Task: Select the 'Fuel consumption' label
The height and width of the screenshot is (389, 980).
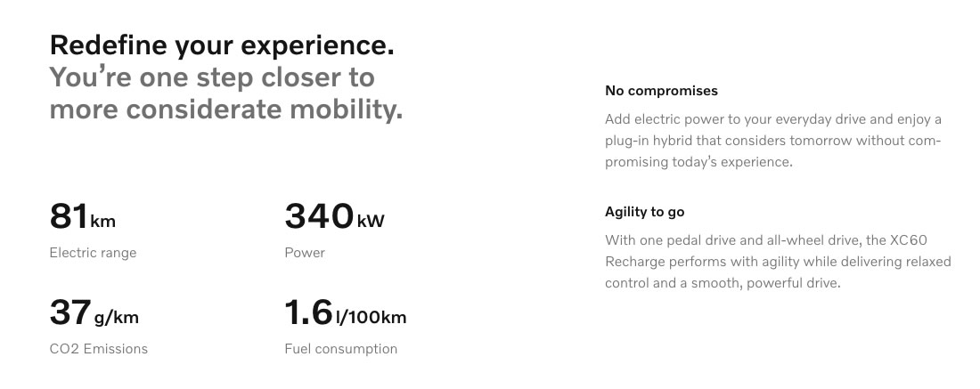Action: point(340,349)
